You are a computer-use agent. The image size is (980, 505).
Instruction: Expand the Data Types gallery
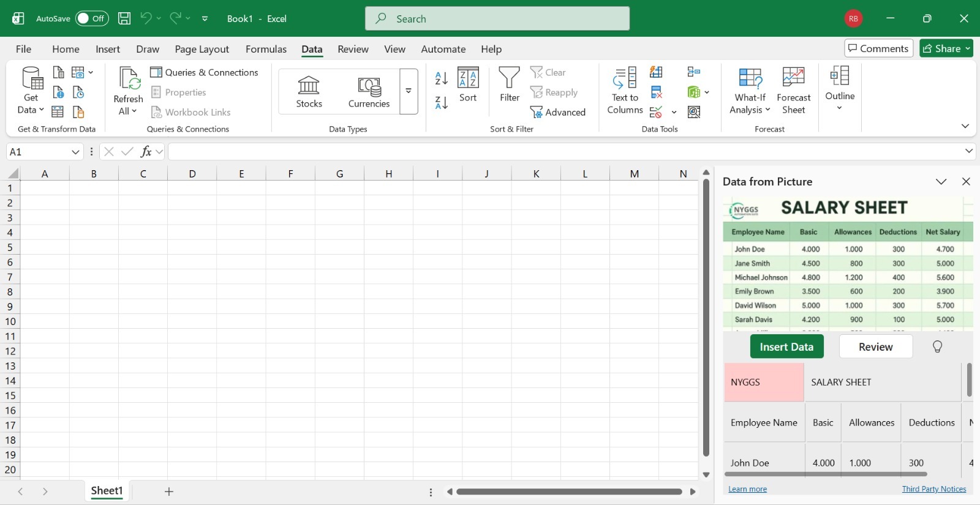(x=409, y=91)
